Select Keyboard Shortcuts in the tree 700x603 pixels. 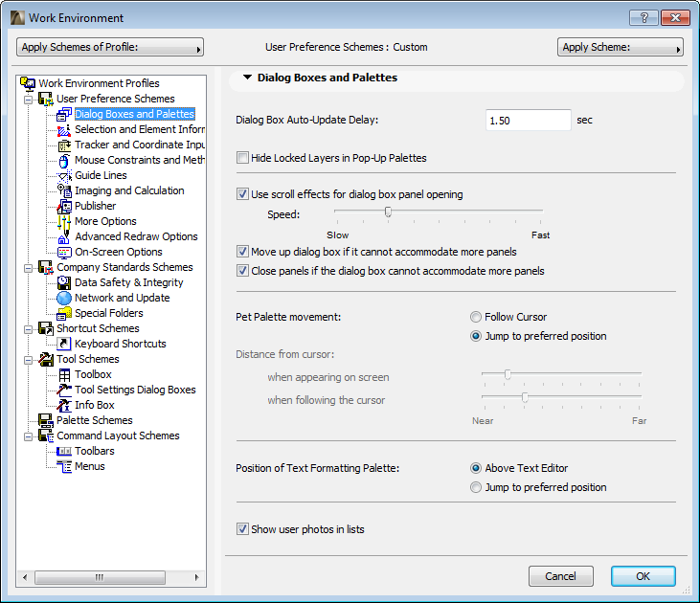click(120, 344)
